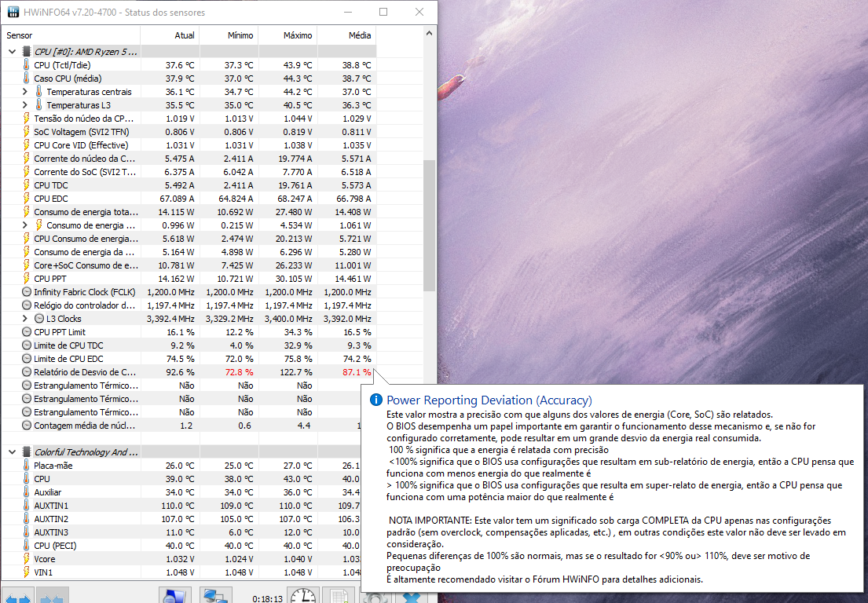Select the Caso CPU (média) row
The width and height of the screenshot is (868, 603).
[189, 78]
